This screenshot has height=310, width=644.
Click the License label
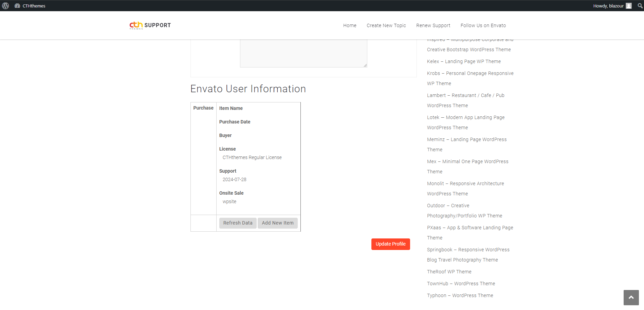227,149
